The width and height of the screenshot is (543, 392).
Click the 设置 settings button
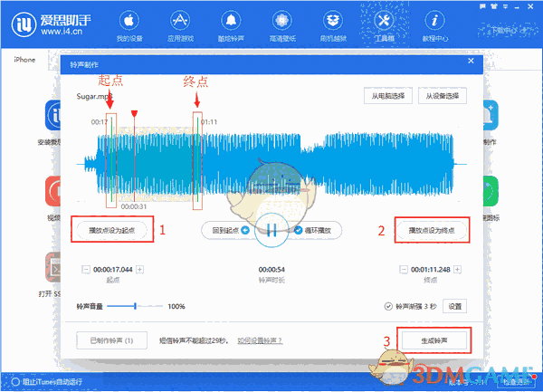(454, 307)
